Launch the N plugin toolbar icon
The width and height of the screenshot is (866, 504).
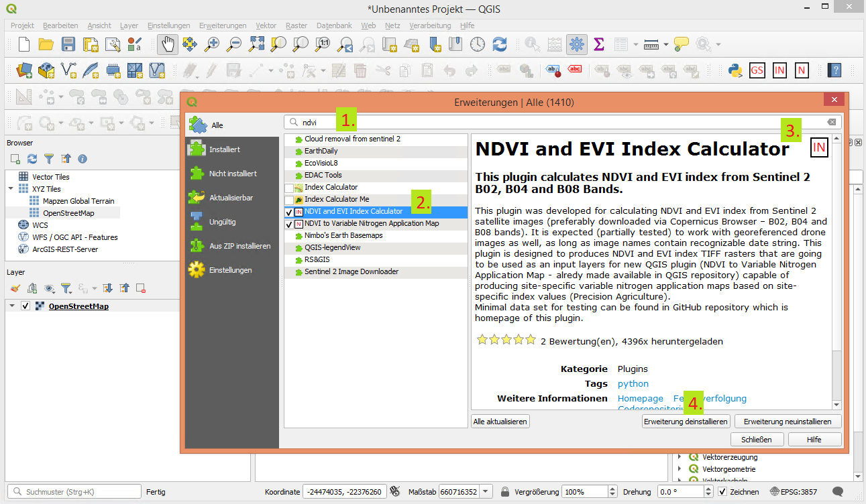pos(802,70)
